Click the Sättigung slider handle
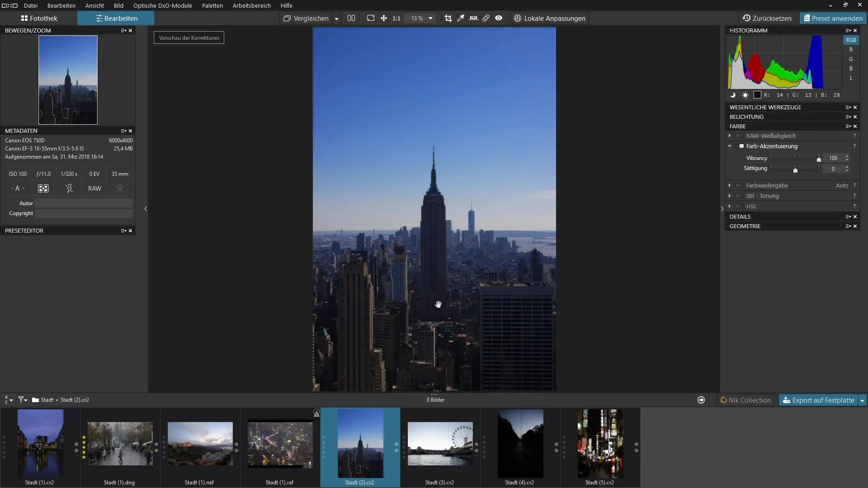Screen dimensions: 868x488 coord(795,170)
